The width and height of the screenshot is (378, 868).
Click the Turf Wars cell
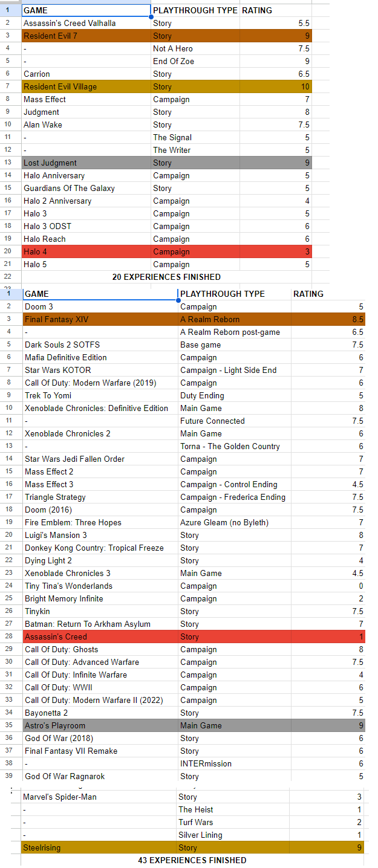[233, 822]
